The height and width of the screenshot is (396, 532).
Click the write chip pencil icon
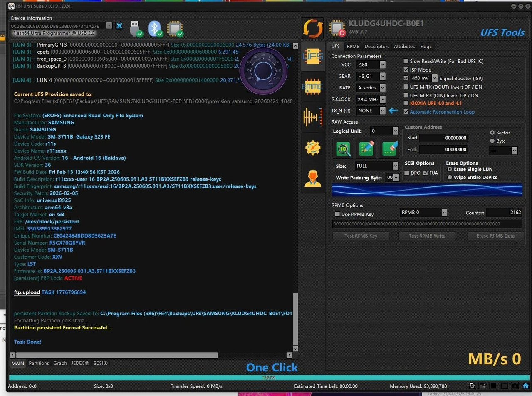(366, 149)
